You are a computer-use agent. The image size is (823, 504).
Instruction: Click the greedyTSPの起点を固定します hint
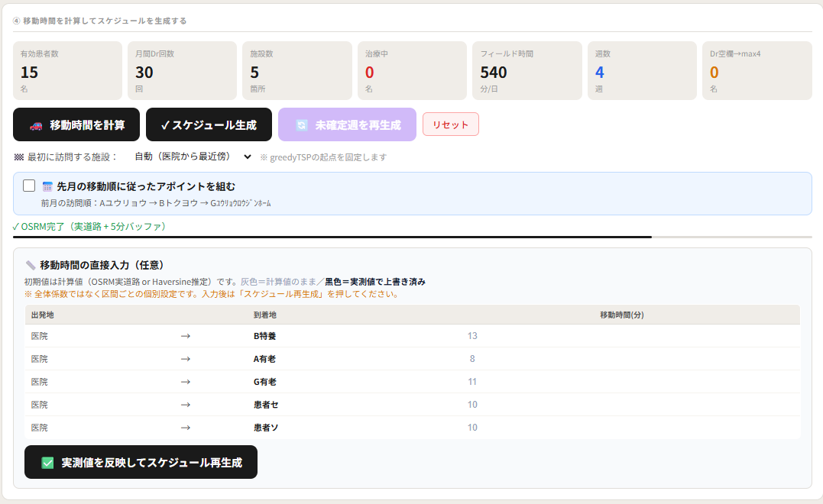[x=323, y=157]
